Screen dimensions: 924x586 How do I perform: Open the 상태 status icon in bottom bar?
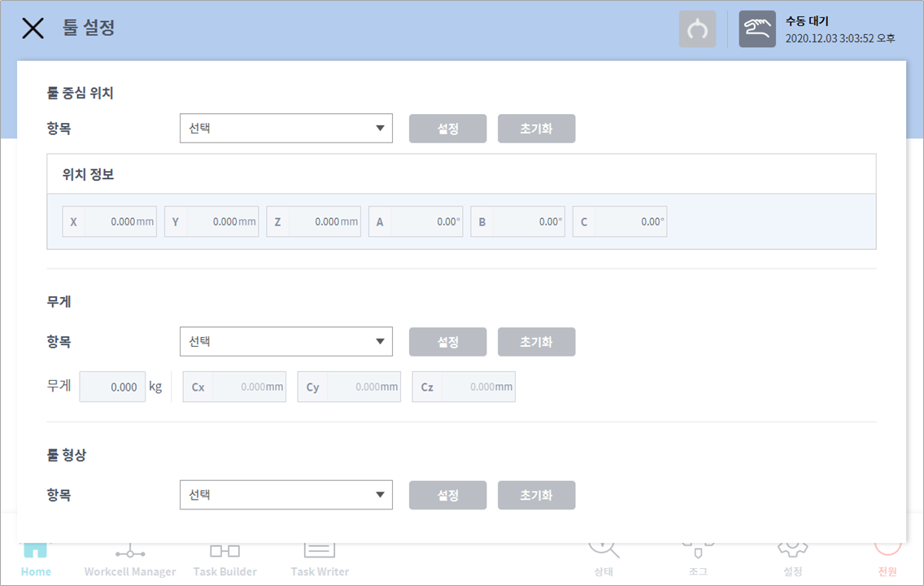[x=604, y=560]
